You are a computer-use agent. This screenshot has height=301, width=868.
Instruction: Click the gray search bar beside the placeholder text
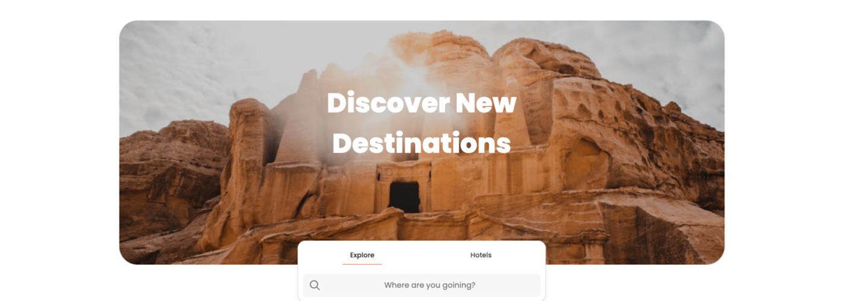512,285
